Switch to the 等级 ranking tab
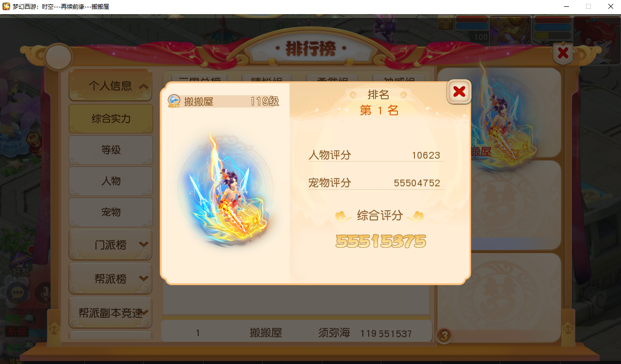Image resolution: width=621 pixels, height=364 pixels. (111, 150)
